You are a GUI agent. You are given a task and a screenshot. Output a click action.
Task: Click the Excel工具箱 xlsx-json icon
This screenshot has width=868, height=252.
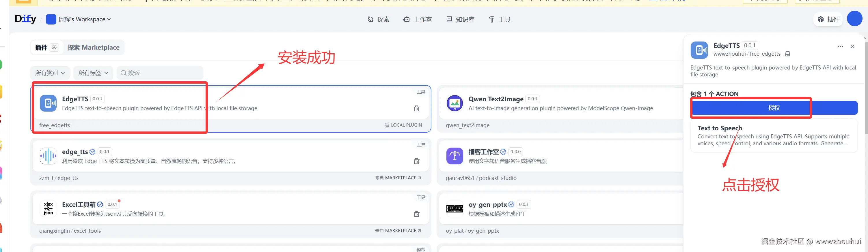coord(48,209)
